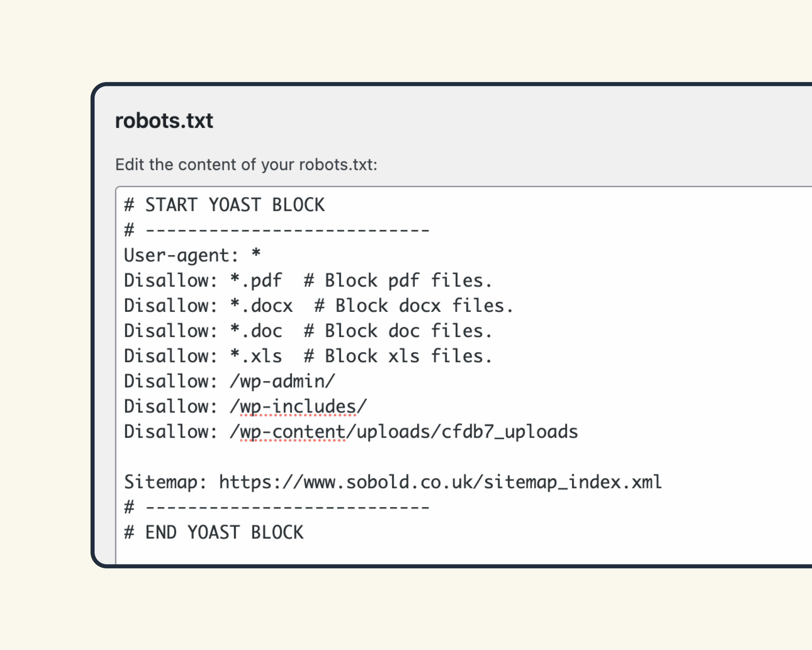
Task: Place cursor on '# START YOAST BLOCK' line
Action: pos(225,205)
